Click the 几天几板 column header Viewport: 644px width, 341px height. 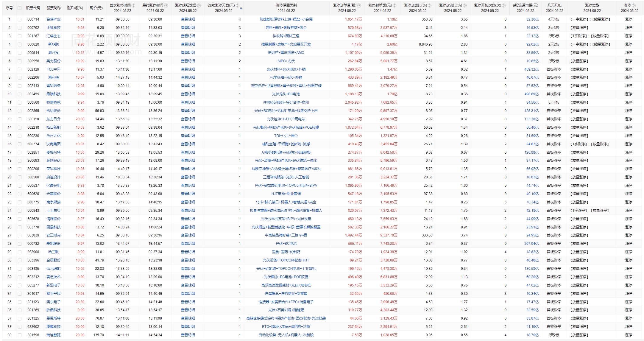pos(554,5)
